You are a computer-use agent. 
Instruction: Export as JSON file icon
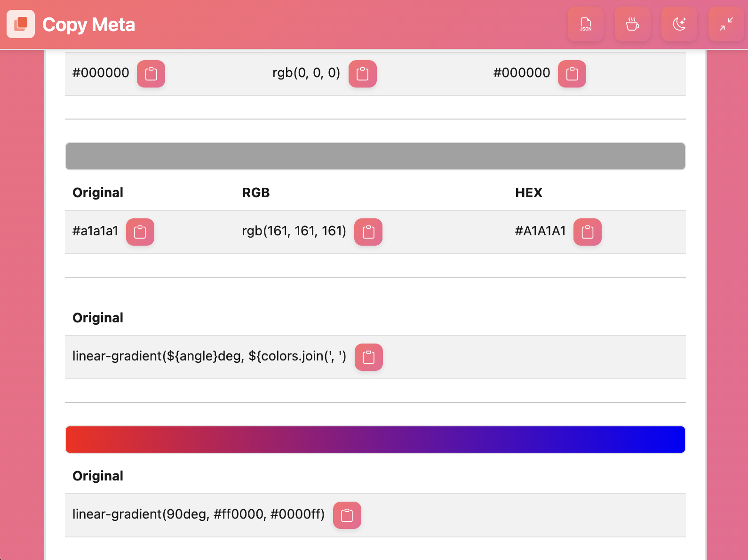[586, 24]
